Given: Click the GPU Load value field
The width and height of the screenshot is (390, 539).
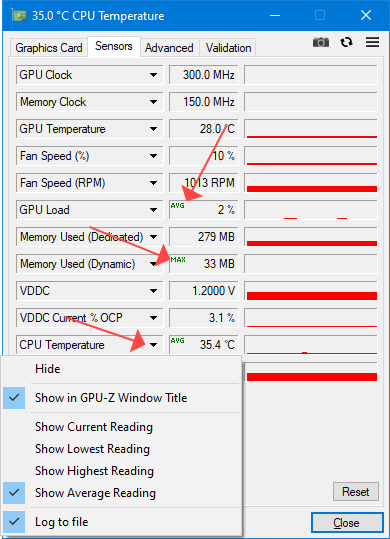Looking at the screenshot, I should point(203,210).
